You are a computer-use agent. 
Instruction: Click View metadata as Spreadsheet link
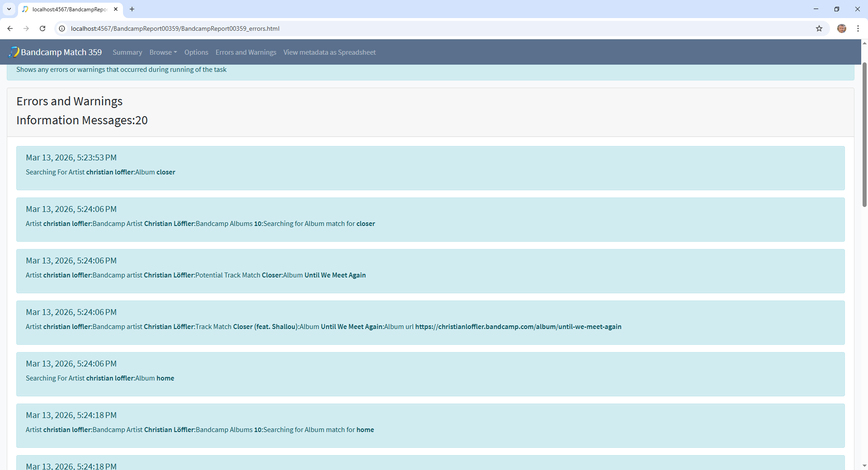[x=329, y=52]
